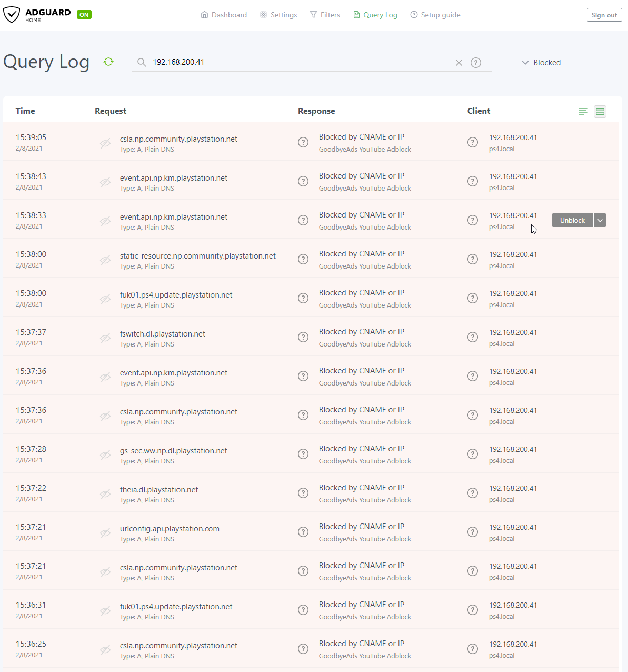Screen dimensions: 628x672
Task: Show response info for urlconfig.api.playstation.com row
Action: tap(303, 532)
